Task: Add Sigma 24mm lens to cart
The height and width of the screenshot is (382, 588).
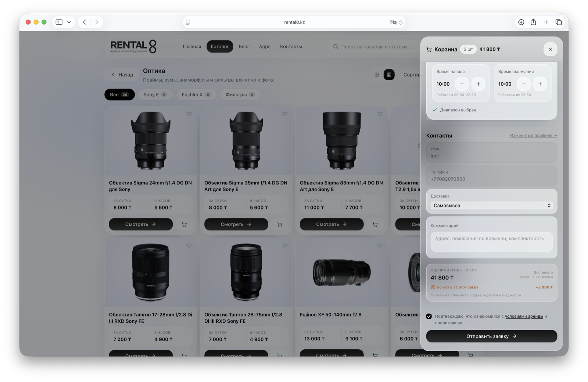Action: pos(184,224)
